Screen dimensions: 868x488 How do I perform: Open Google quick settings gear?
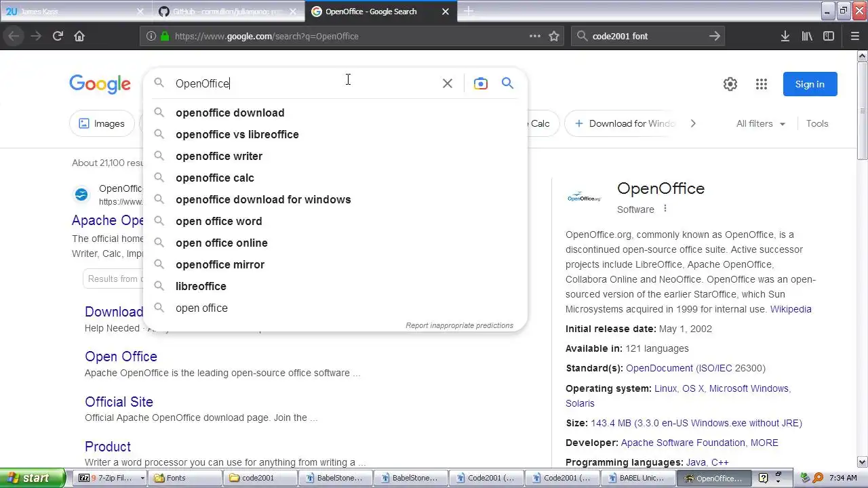click(x=730, y=84)
